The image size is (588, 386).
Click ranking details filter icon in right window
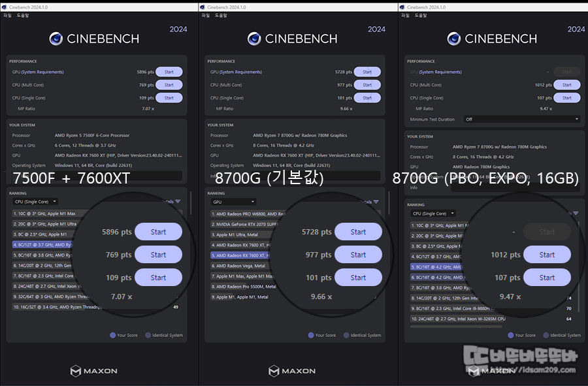pyautogui.click(x=575, y=213)
